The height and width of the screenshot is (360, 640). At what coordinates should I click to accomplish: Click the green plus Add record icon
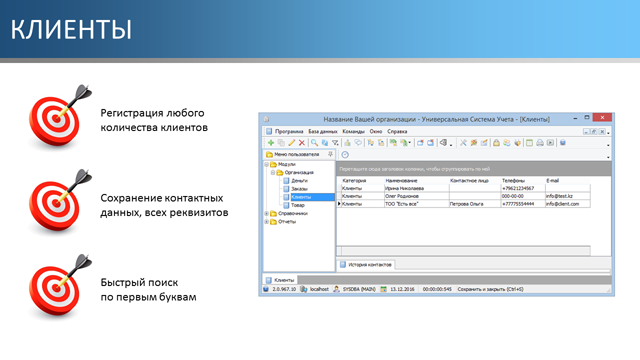[270, 143]
